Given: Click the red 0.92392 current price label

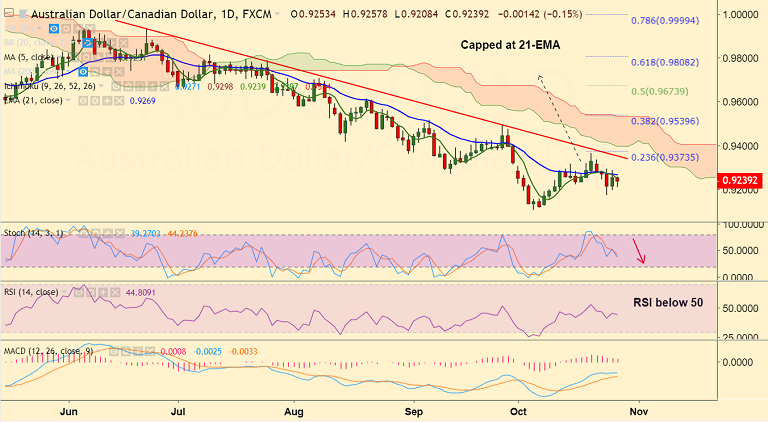Looking at the screenshot, I should tap(739, 180).
